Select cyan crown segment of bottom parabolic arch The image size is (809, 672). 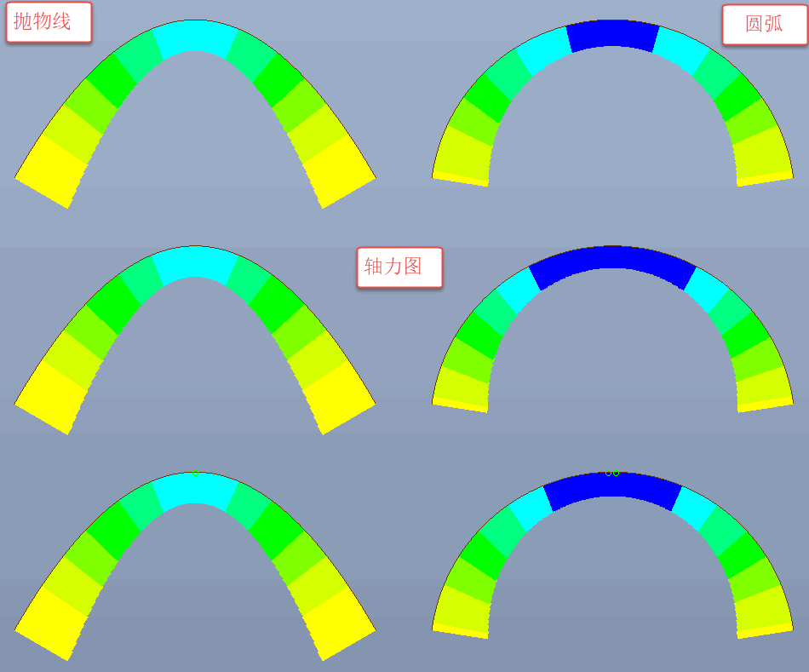pyautogui.click(x=195, y=490)
